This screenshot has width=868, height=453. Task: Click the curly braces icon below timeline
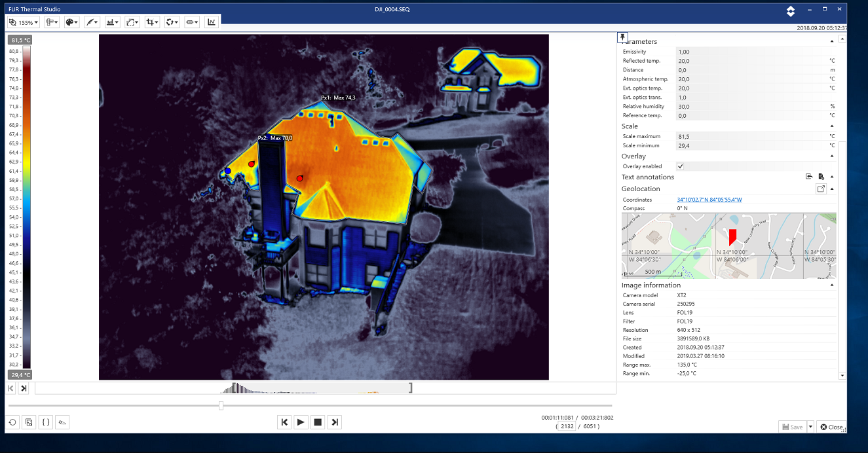46,423
